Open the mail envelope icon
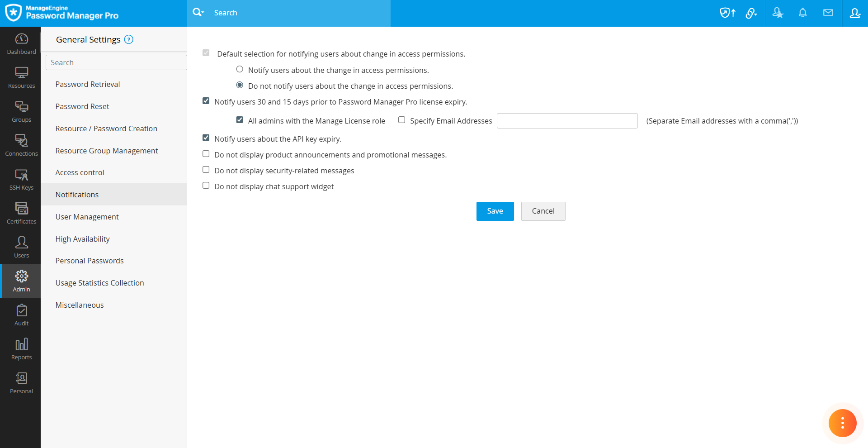This screenshot has height=448, width=868. pos(828,13)
